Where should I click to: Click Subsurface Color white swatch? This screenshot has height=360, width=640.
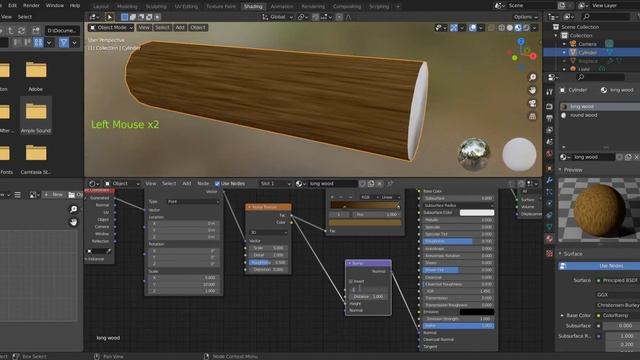click(x=477, y=213)
